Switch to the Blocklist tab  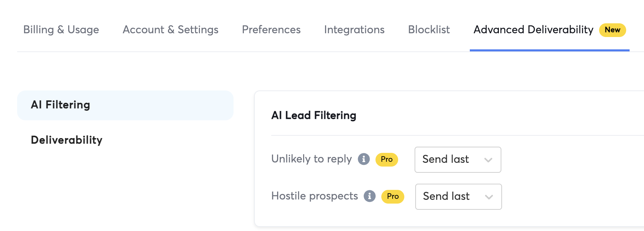[x=429, y=30]
